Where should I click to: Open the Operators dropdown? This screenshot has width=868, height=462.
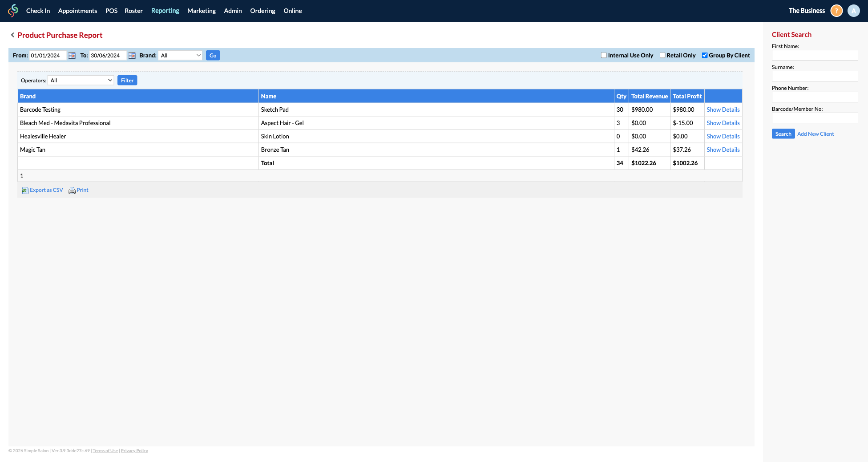pyautogui.click(x=81, y=80)
